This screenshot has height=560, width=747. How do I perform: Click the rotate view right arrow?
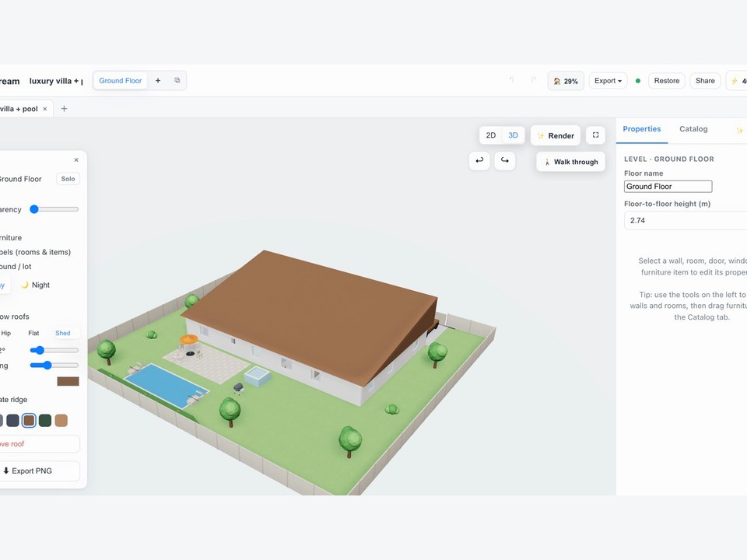pos(504,160)
